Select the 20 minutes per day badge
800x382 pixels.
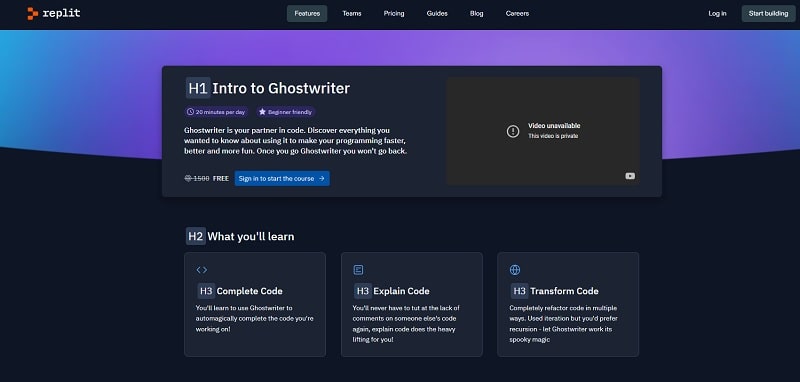(x=216, y=112)
